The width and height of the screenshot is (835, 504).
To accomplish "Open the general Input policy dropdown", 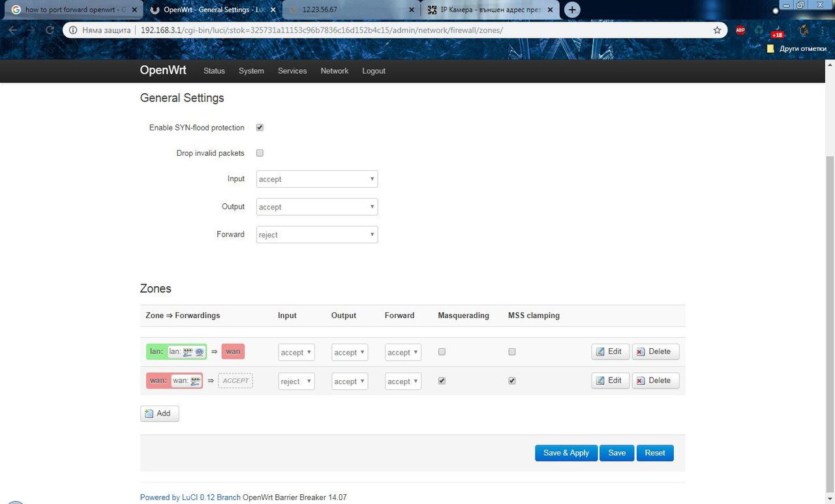I will click(x=317, y=179).
